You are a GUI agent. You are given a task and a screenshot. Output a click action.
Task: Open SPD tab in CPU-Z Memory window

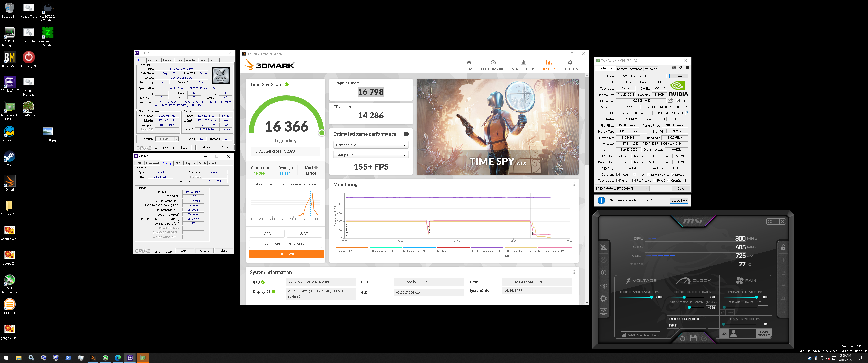point(178,163)
